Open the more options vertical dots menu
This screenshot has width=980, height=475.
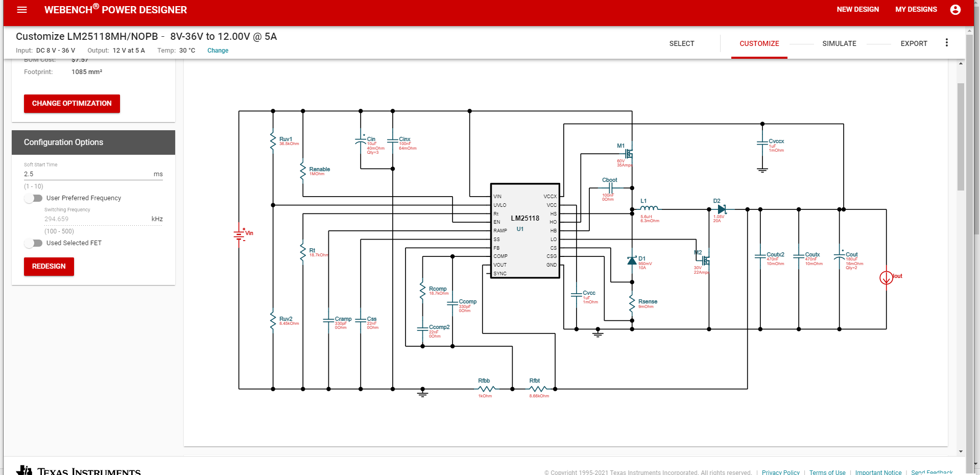(x=946, y=42)
